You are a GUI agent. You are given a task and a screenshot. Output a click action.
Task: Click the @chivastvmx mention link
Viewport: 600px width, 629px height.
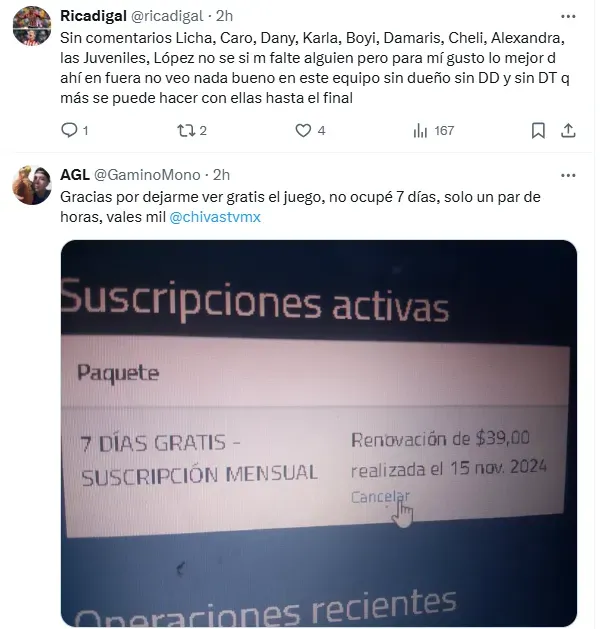click(215, 217)
